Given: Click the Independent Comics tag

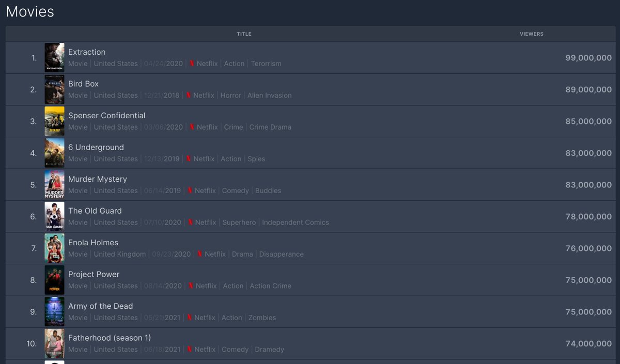Looking at the screenshot, I should coord(296,223).
